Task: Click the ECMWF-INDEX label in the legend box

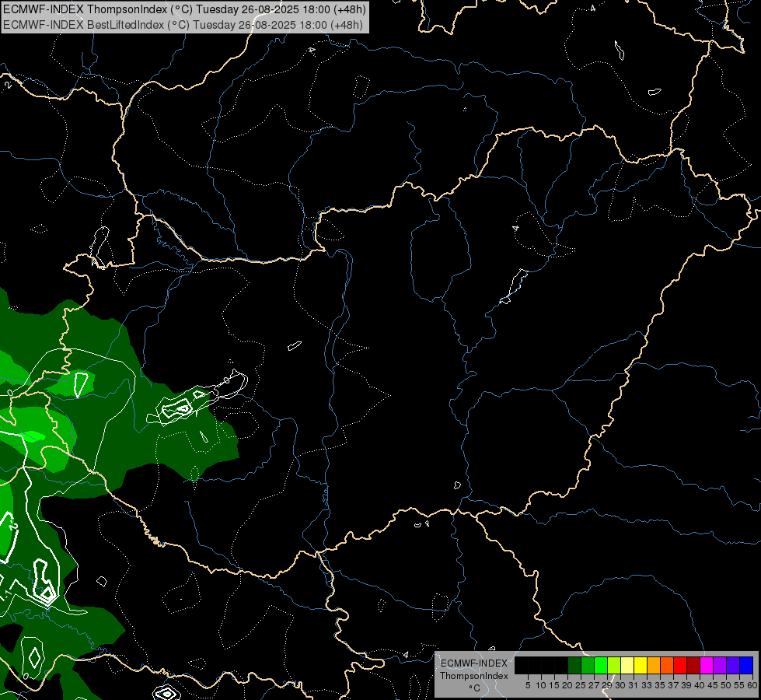Action: click(474, 663)
